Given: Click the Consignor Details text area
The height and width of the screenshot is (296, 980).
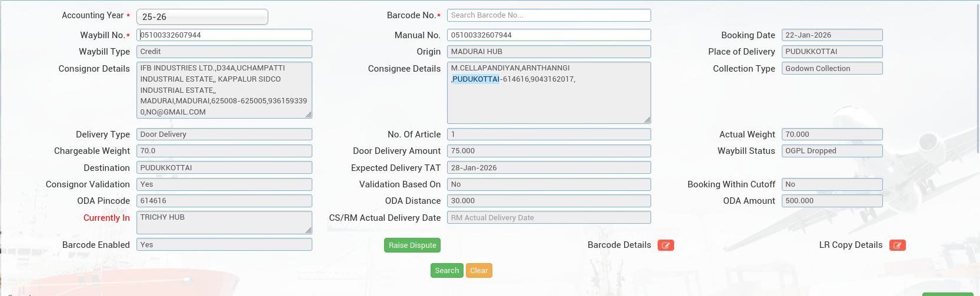Looking at the screenshot, I should coord(224,90).
